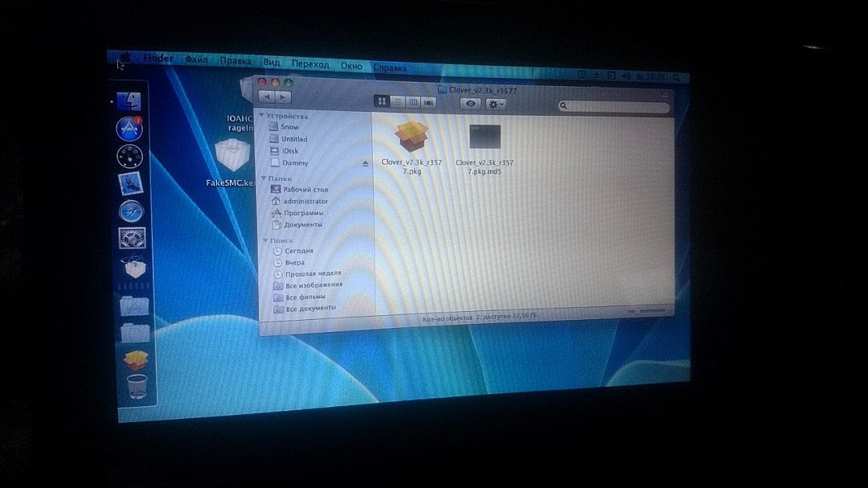
Task: Open the Справка menu
Action: 390,68
